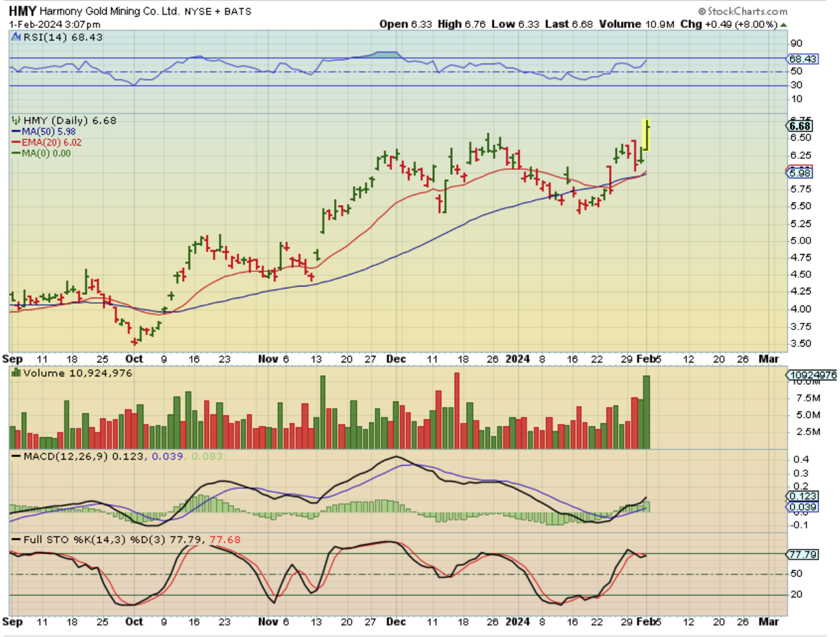The height and width of the screenshot is (637, 840).
Task: Click the Volume 10.9M header value
Action: tap(637, 24)
